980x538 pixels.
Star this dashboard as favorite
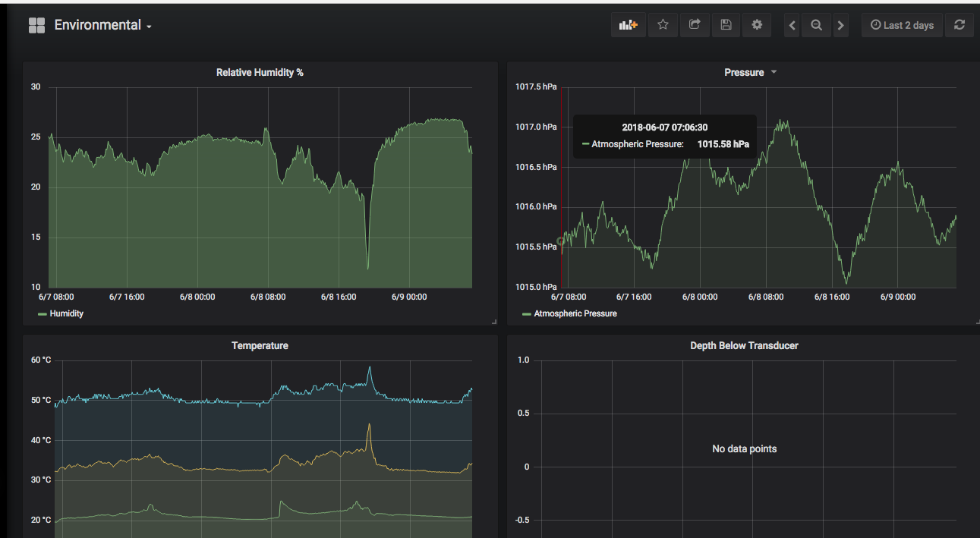(x=663, y=25)
